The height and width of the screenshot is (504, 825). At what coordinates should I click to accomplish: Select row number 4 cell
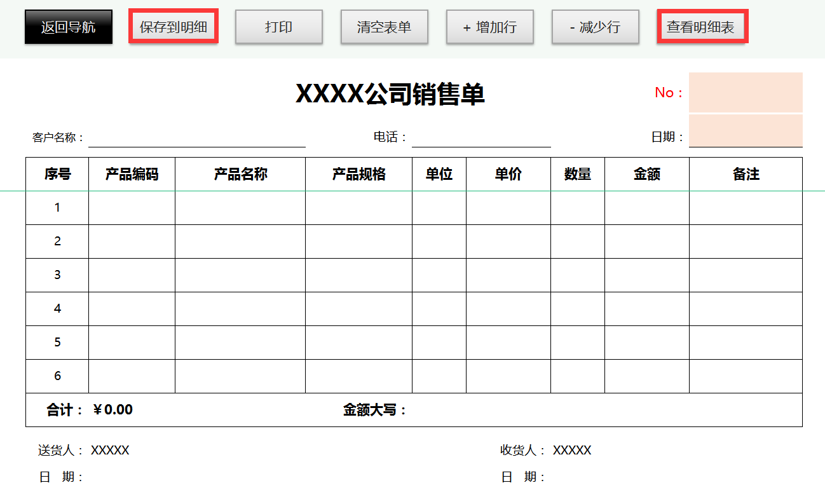(57, 309)
